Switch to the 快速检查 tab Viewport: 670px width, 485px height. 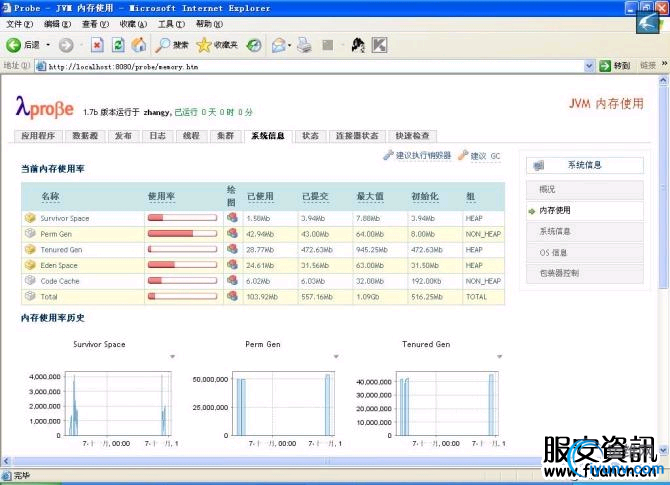click(x=412, y=136)
